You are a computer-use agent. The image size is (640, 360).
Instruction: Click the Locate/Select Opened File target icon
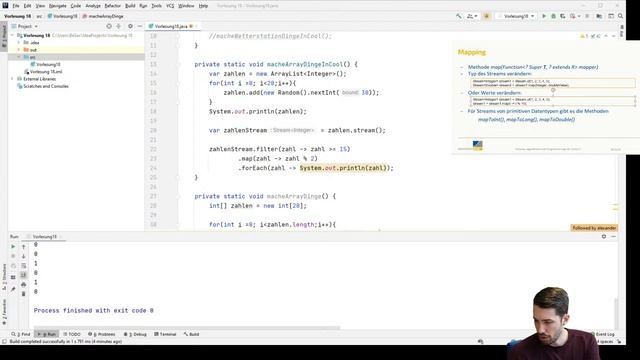109,26
